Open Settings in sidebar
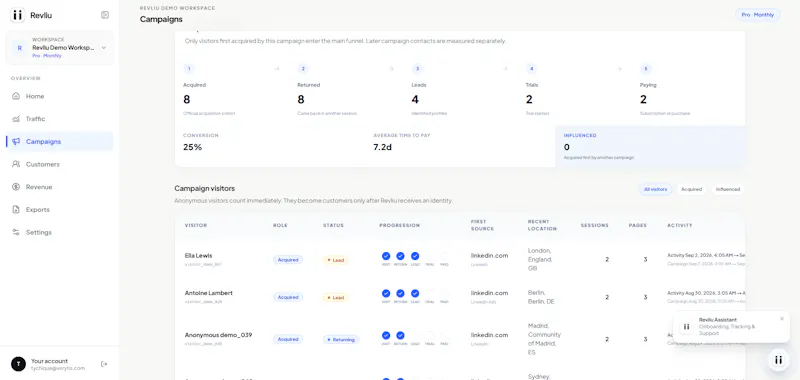The width and height of the screenshot is (800, 380). click(60, 232)
